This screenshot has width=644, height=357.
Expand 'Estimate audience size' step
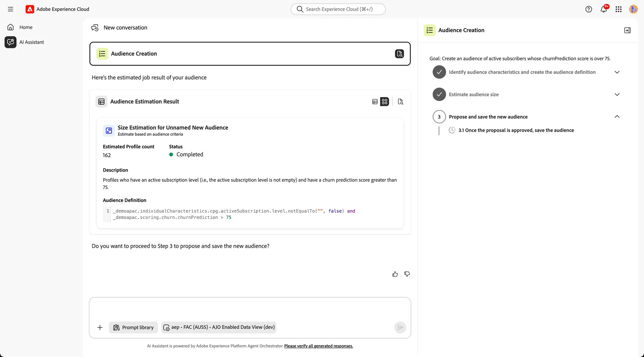(617, 95)
